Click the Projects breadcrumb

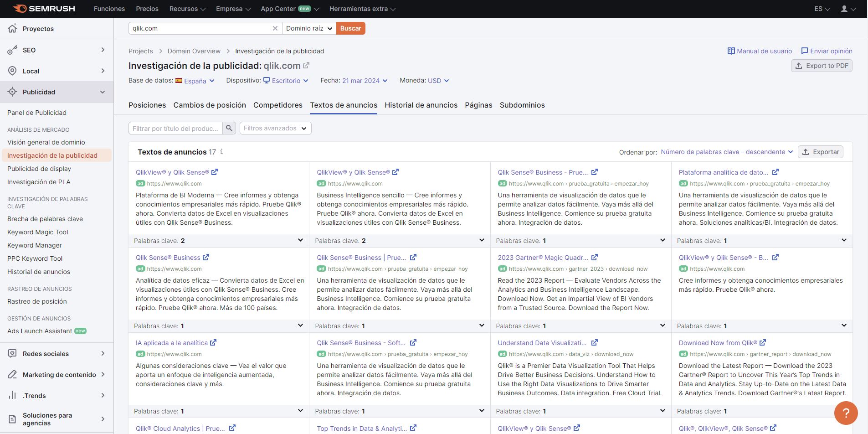click(140, 51)
